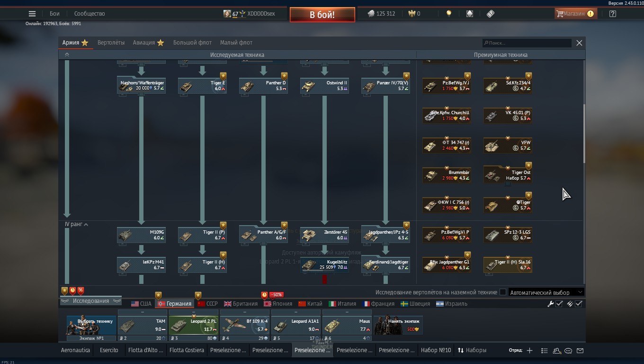Click the yellow exclamation badge on Магазин
Screen dimensions: 644x364
(x=590, y=14)
